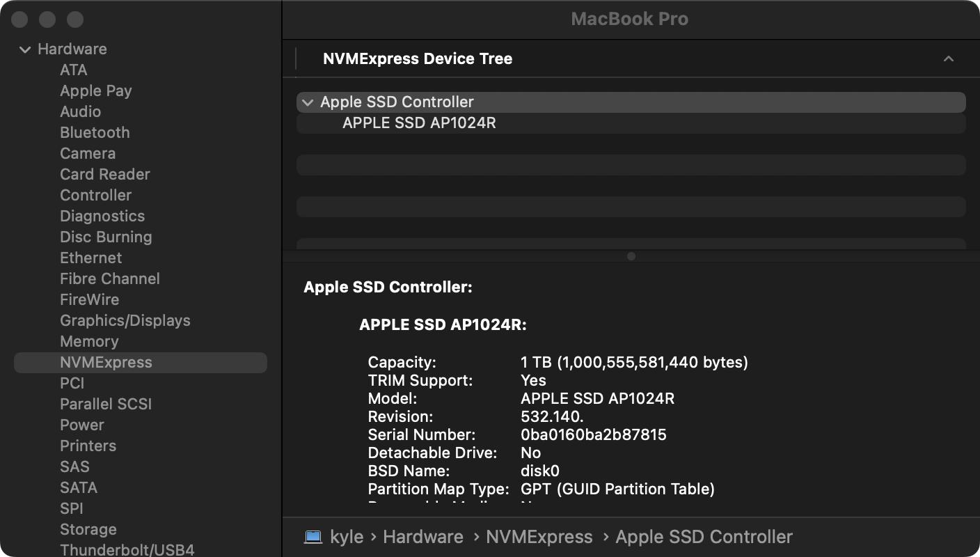
Task: Click the Apple SSD Controller: detail heading
Action: (388, 287)
